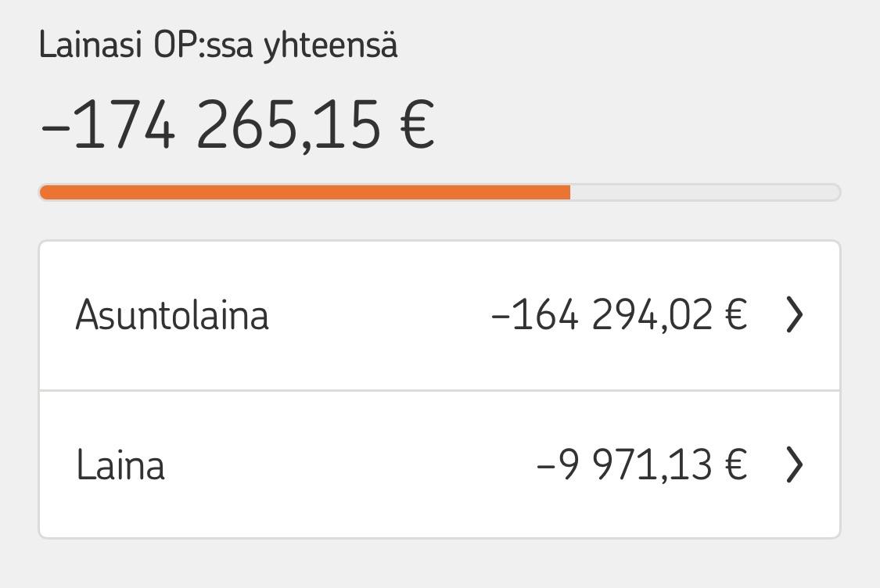Viewport: 880px width, 588px height.
Task: Open consumer loan details via right arrow icon
Action: point(796,464)
